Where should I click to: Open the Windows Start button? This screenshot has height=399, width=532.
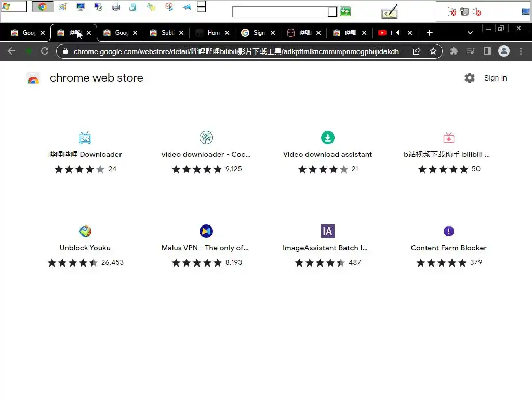coord(14,7)
